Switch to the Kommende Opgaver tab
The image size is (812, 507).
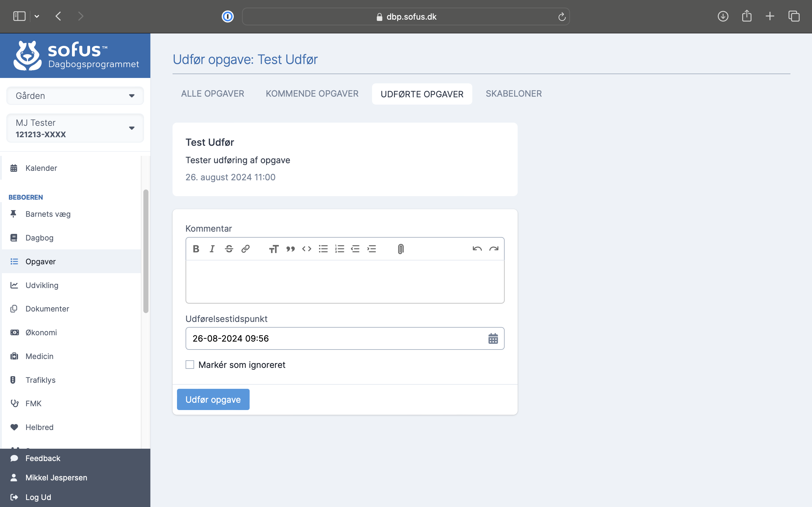[312, 93]
